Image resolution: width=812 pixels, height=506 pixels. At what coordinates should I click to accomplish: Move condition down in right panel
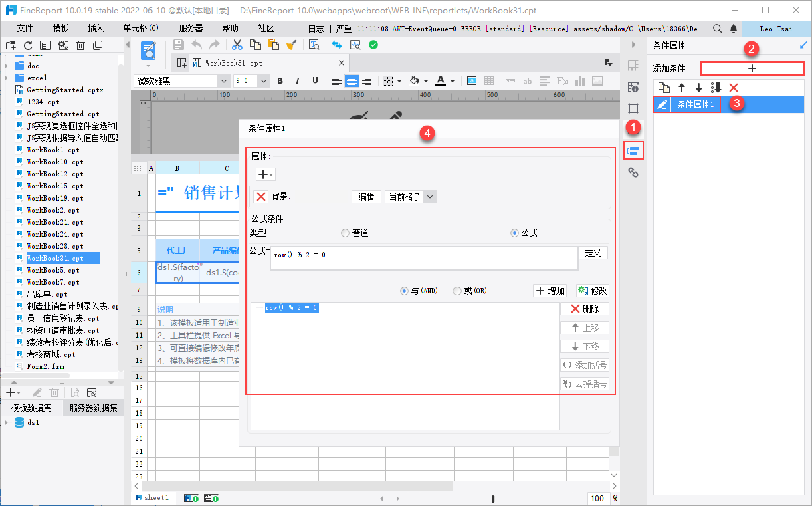pyautogui.click(x=699, y=88)
